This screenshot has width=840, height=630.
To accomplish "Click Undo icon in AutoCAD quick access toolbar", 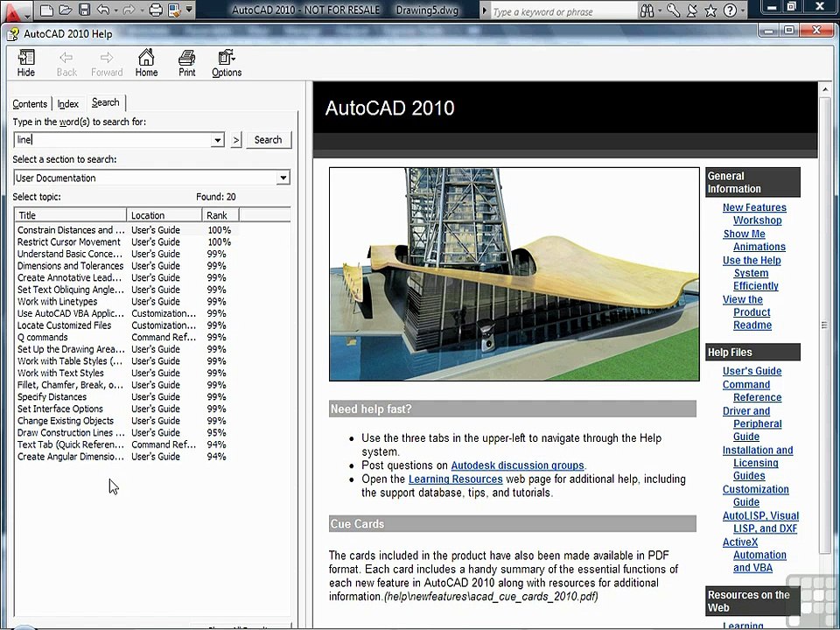I will click(103, 10).
